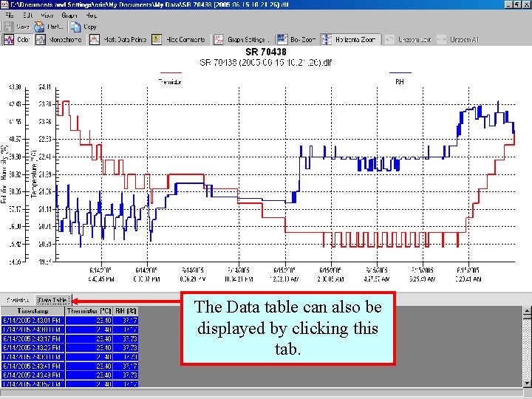532x399 pixels.
Task: Click data table scroll down arrow
Action: [527, 383]
